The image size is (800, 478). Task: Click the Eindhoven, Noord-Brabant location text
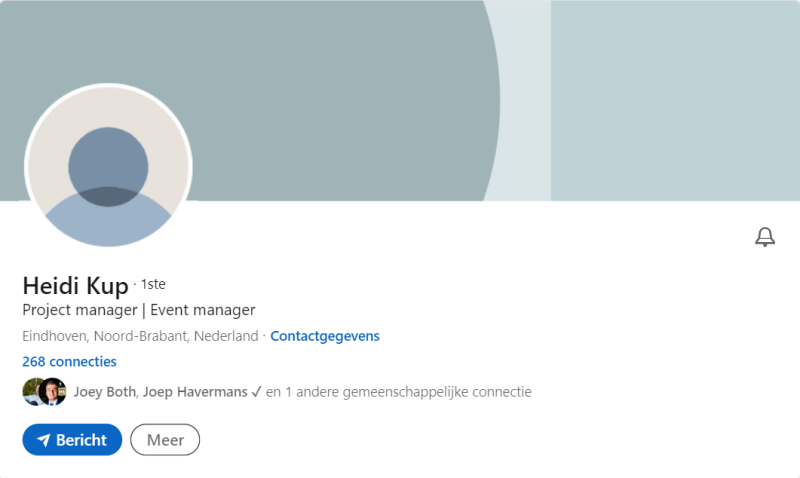140,336
